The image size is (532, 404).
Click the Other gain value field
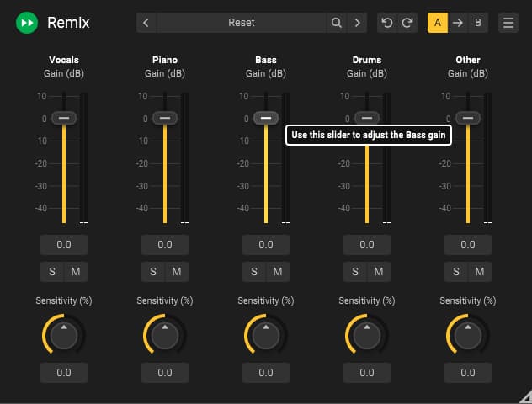pos(468,245)
